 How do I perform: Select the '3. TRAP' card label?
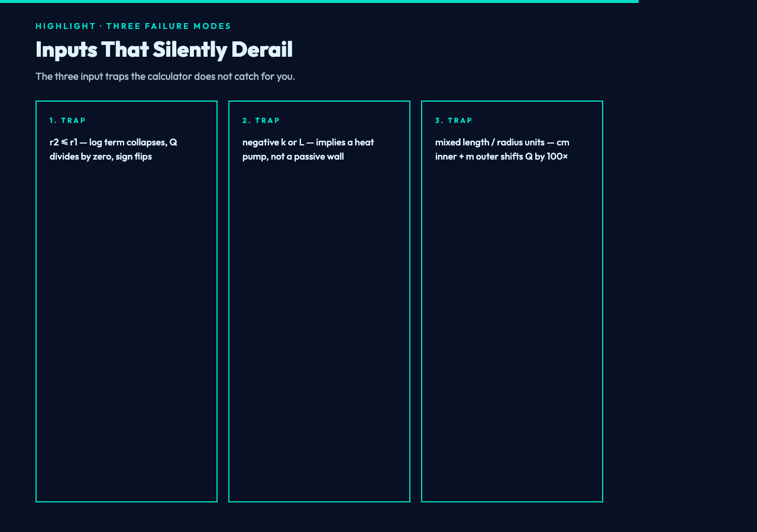click(454, 121)
